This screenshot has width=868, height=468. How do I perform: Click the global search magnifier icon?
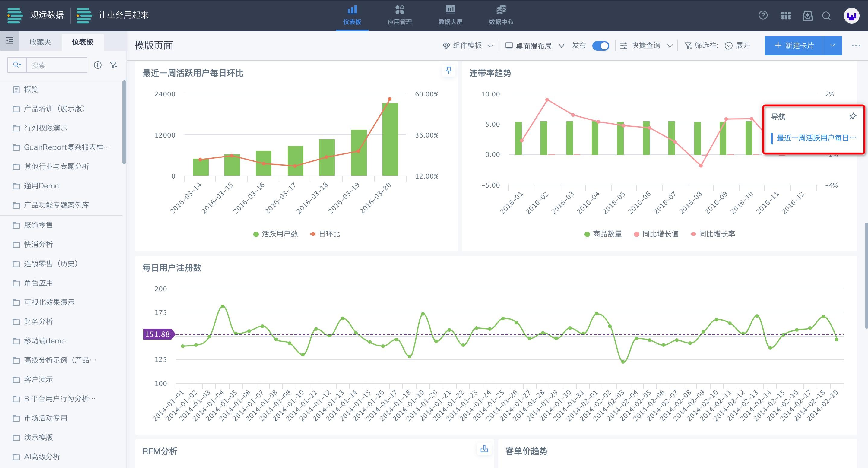pyautogui.click(x=826, y=15)
